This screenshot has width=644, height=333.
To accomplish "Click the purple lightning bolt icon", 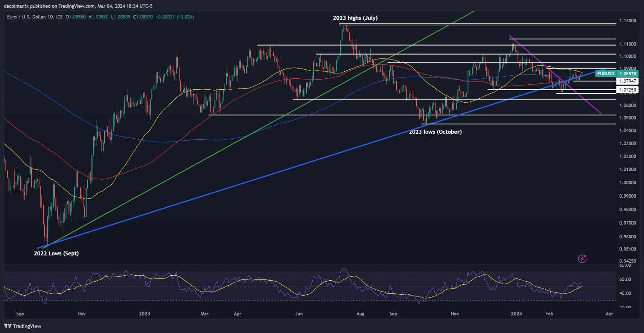I will click(x=582, y=259).
